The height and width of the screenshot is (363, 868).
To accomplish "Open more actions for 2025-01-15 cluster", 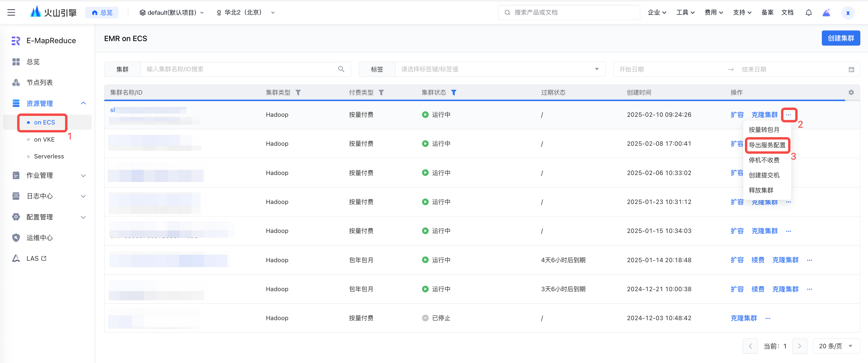I will pos(788,231).
